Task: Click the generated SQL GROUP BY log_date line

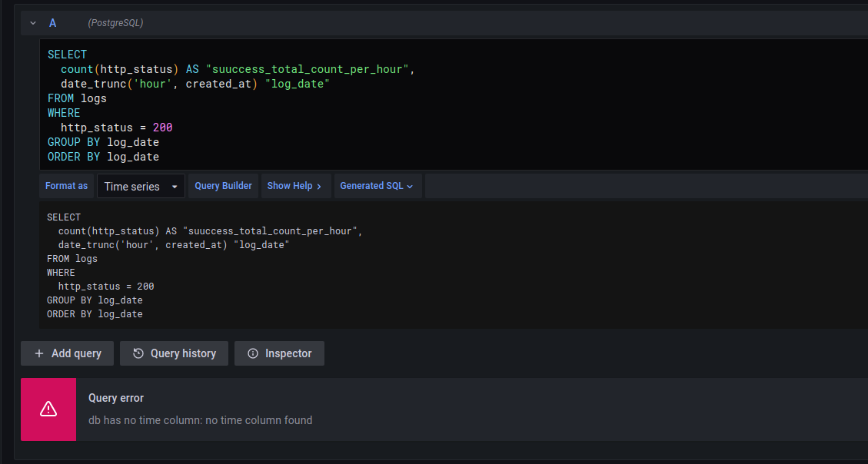Action: point(95,300)
